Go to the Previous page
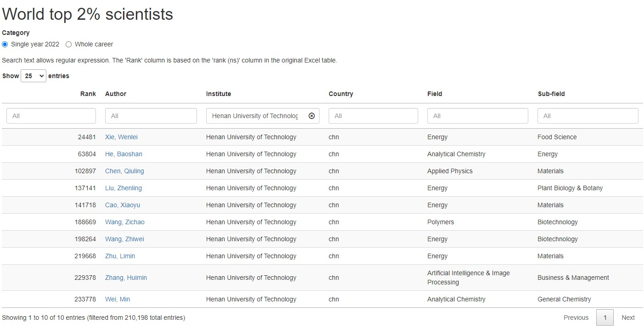Viewport: 644px width, 329px height. [576, 318]
